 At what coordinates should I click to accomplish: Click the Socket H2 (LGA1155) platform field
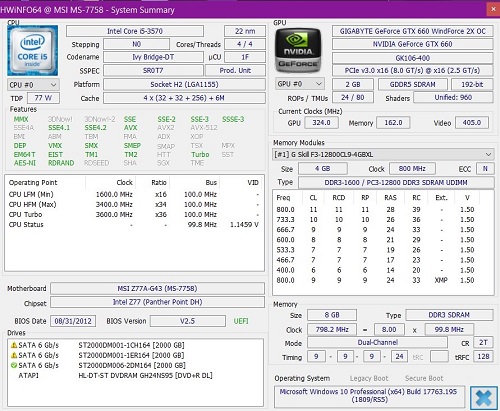[x=184, y=84]
